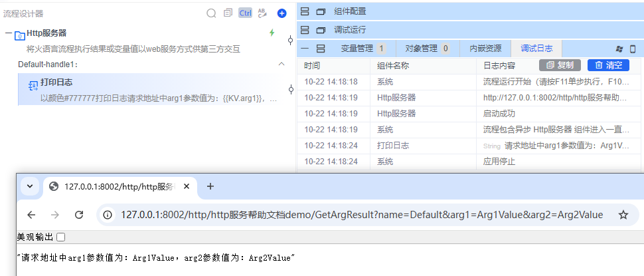
Task: Click the 复制 button to copy logs
Action: point(560,65)
